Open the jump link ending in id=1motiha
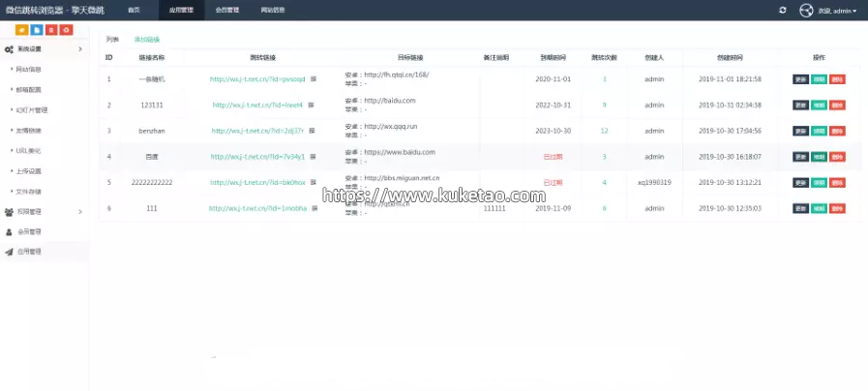 click(x=257, y=208)
